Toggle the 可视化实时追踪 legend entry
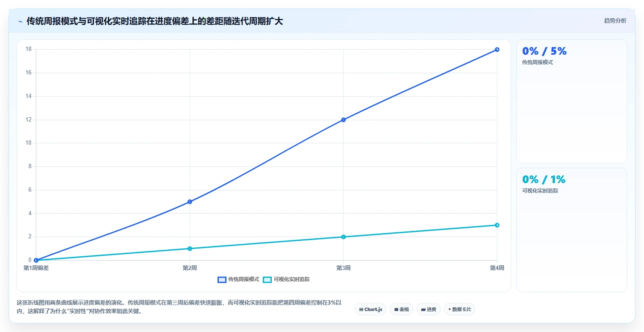Viewport: 644px width, 332px height. click(286, 279)
